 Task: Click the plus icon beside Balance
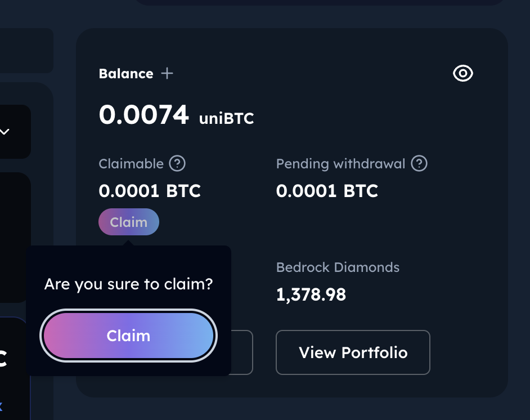pyautogui.click(x=167, y=74)
